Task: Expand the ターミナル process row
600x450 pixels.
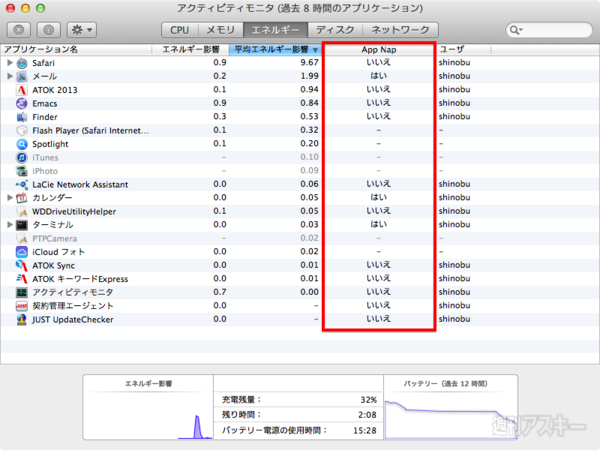Action: click(10, 225)
